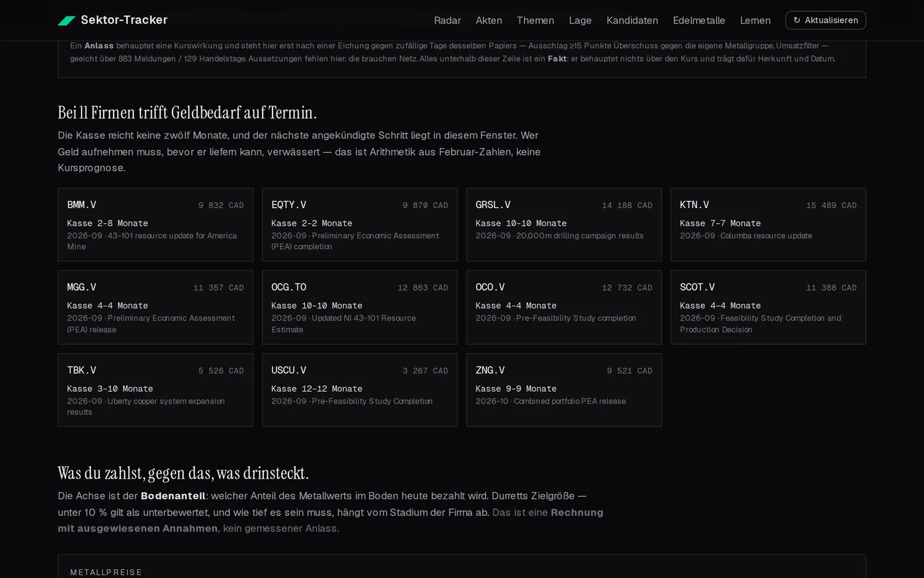Click the bold 'Bodenanteil' term
924x578 pixels.
173,496
